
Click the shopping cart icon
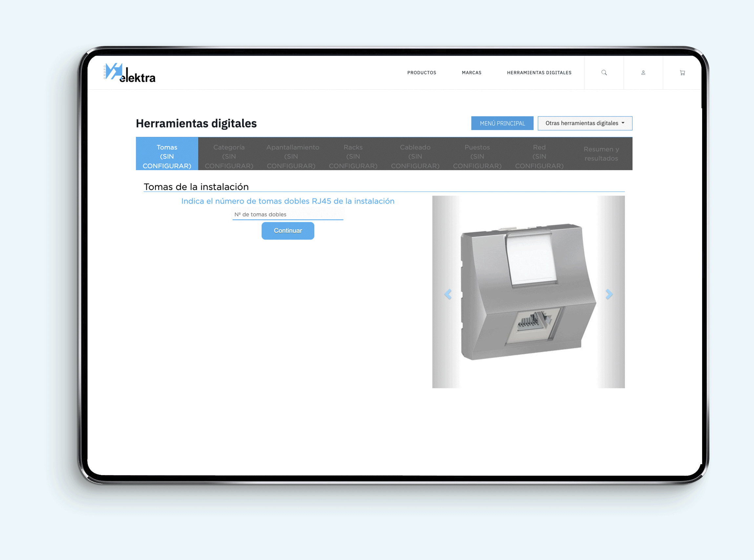click(x=682, y=73)
